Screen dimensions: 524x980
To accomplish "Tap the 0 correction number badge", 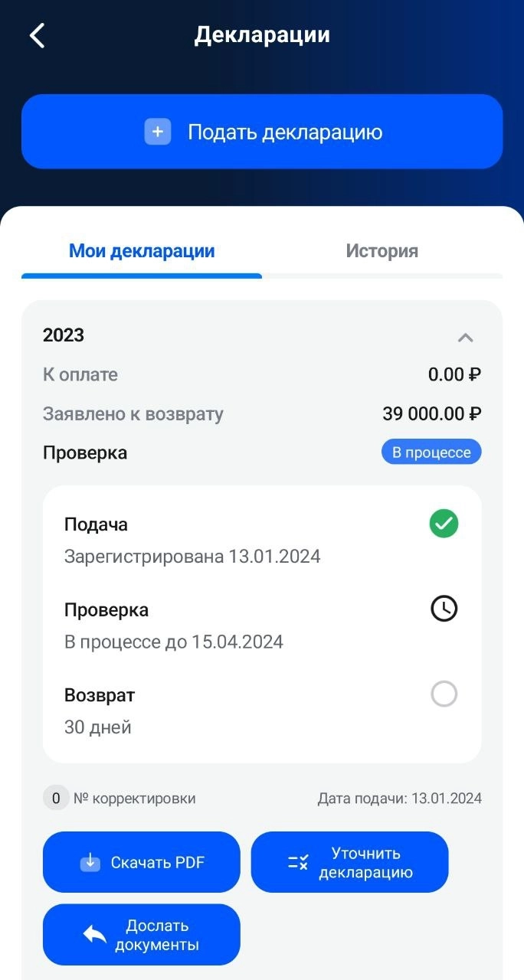I will [x=56, y=797].
